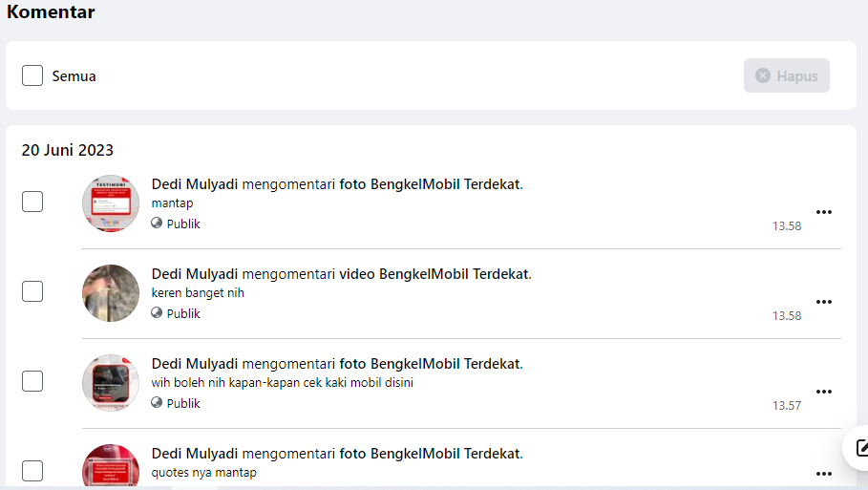This screenshot has width=868, height=490.
Task: Check the box beside "quotes nya mantap" comment
Action: tap(32, 471)
